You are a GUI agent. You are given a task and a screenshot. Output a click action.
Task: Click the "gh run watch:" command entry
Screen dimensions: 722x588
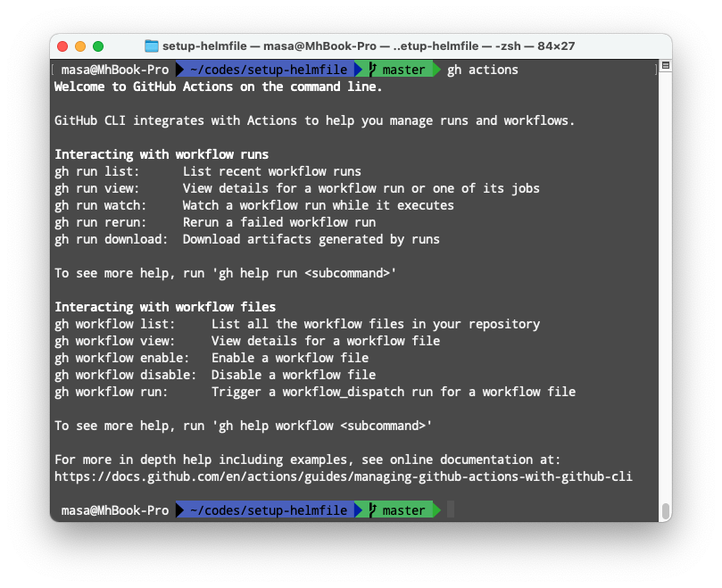101,205
